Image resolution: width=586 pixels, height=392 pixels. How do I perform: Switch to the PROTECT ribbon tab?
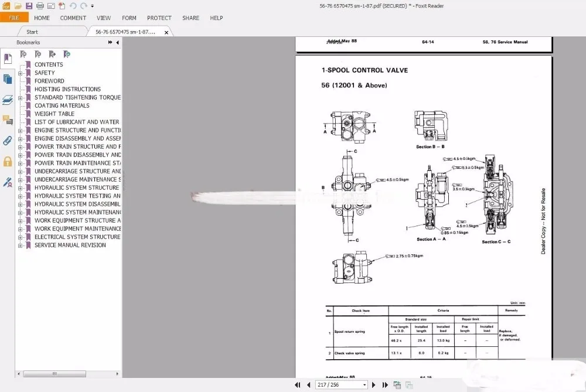[x=159, y=18]
